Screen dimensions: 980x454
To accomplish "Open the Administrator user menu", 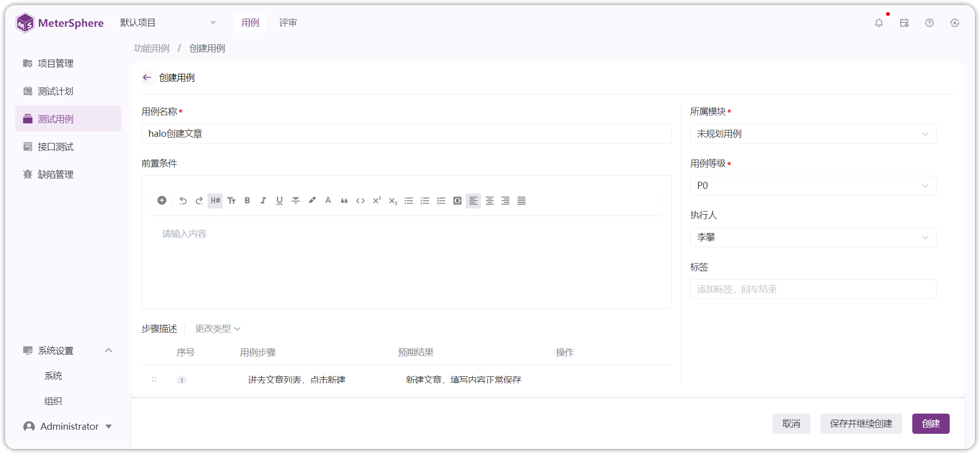I will pos(68,426).
